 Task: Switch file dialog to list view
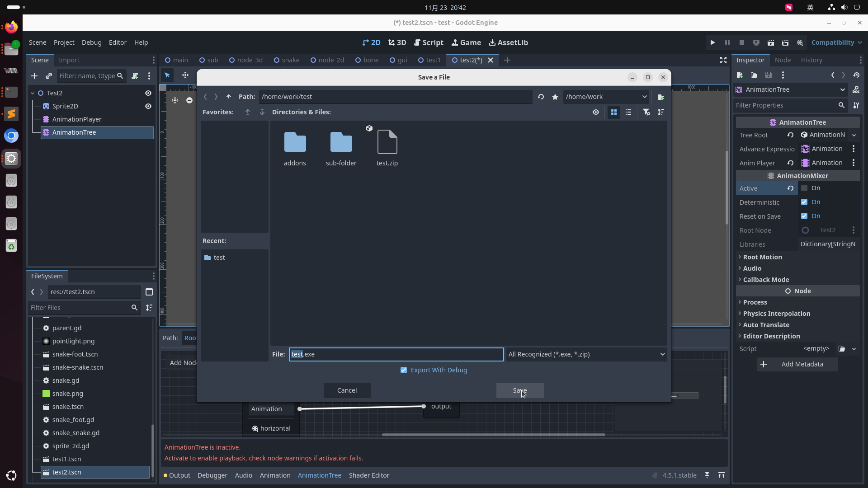628,112
